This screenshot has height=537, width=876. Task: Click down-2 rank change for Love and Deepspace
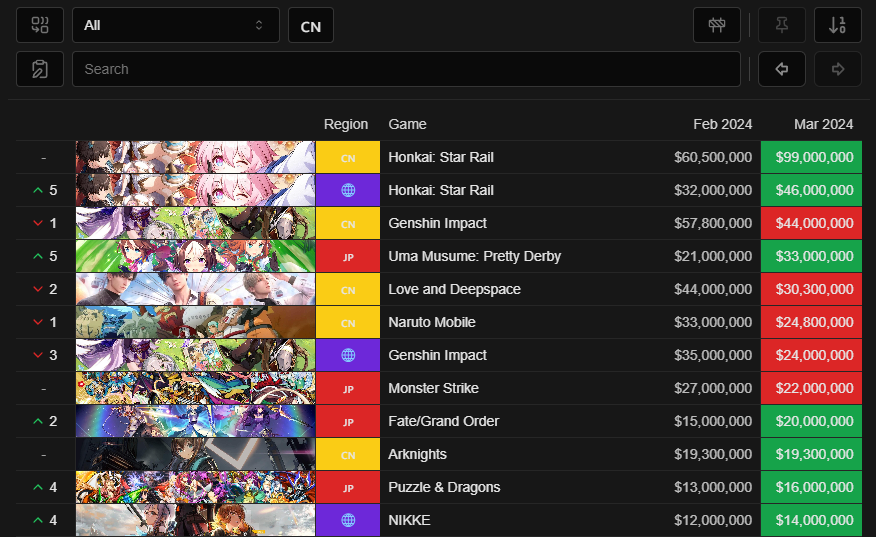coord(45,289)
